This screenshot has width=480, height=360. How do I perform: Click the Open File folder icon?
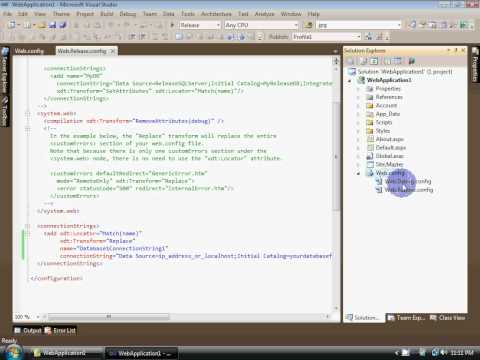tap(42, 25)
